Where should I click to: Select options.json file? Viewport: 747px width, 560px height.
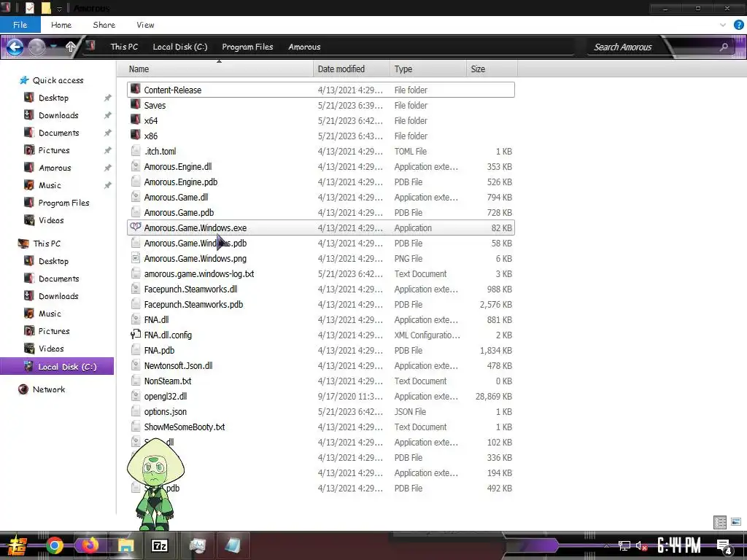[x=321, y=411]
